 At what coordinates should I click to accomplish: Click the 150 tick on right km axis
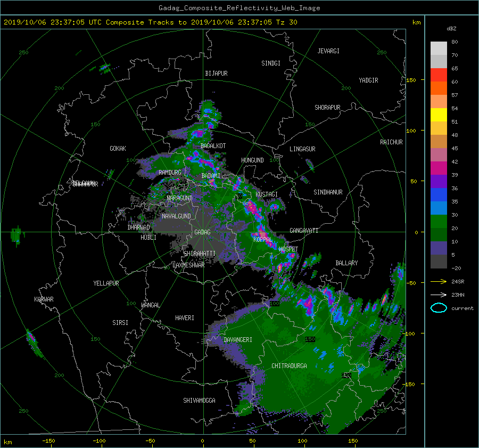click(411, 80)
